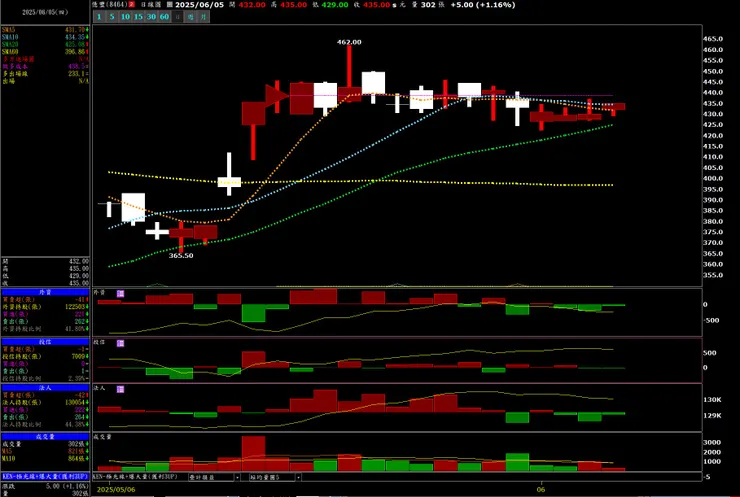Image resolution: width=740 pixels, height=497 pixels.
Task: Click the low price 429.00 in header
Action: pyautogui.click(x=335, y=5)
